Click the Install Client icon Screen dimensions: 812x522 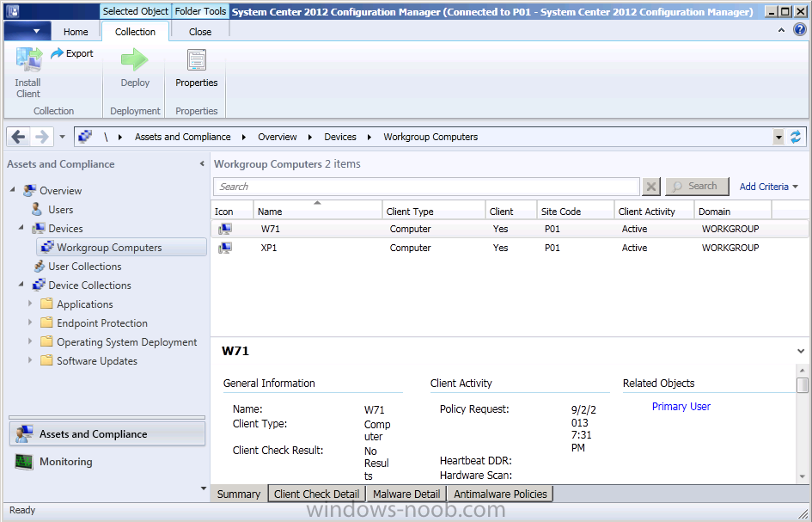pos(29,60)
